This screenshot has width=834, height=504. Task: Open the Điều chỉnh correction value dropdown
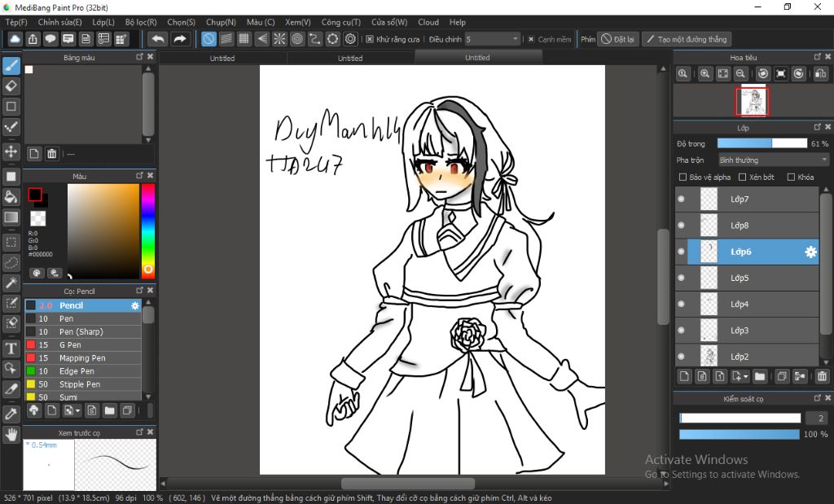(492, 39)
